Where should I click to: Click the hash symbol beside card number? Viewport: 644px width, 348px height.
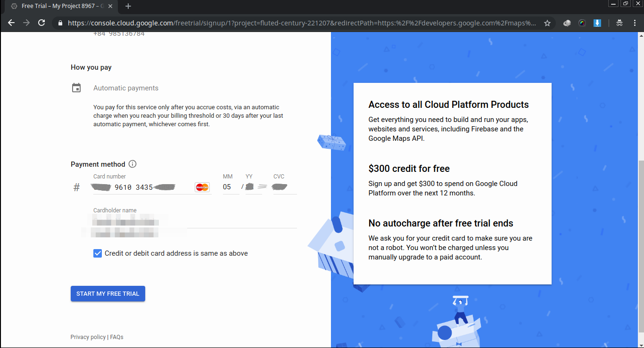(77, 188)
